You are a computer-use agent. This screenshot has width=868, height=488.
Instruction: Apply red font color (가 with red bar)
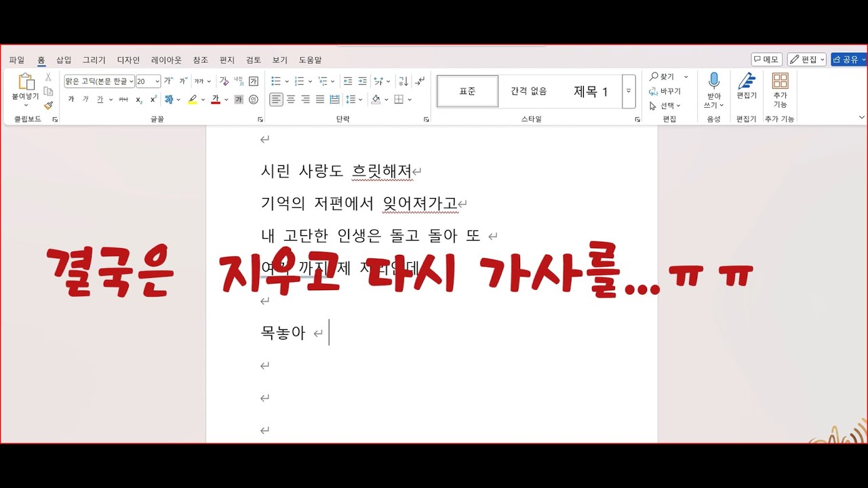click(216, 100)
